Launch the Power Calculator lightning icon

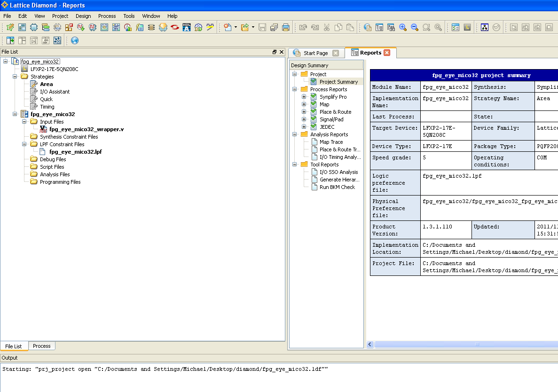140,27
